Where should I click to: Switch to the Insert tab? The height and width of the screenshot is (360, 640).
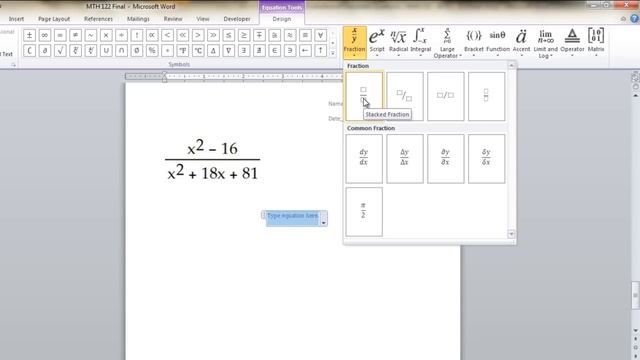16,19
